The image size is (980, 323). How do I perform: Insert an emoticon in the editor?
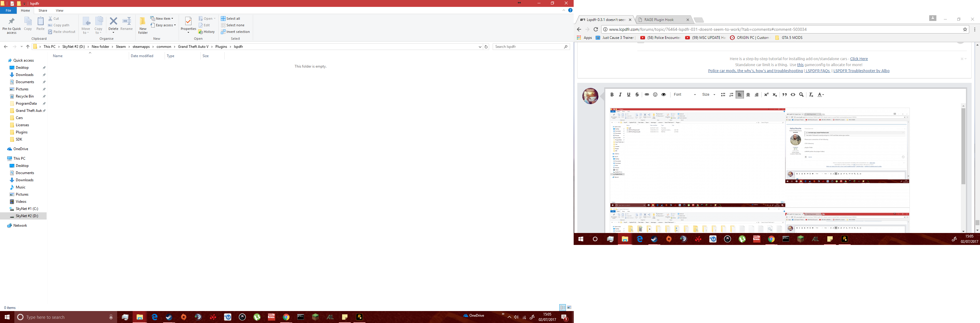[x=655, y=95]
